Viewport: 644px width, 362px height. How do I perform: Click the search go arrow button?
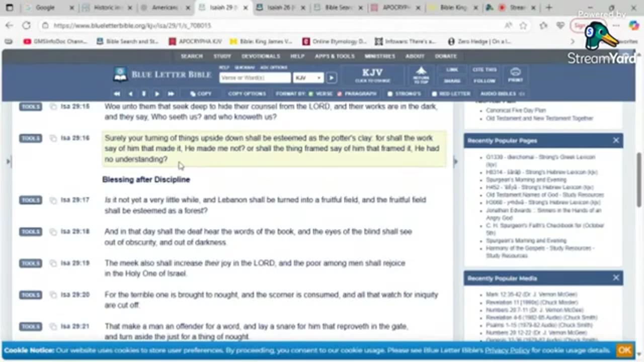pyautogui.click(x=331, y=78)
